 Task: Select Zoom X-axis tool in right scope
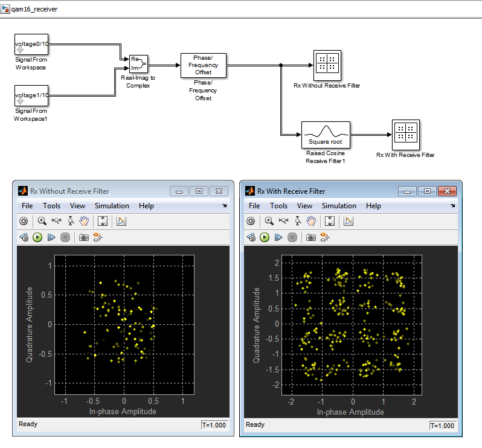pyautogui.click(x=283, y=220)
